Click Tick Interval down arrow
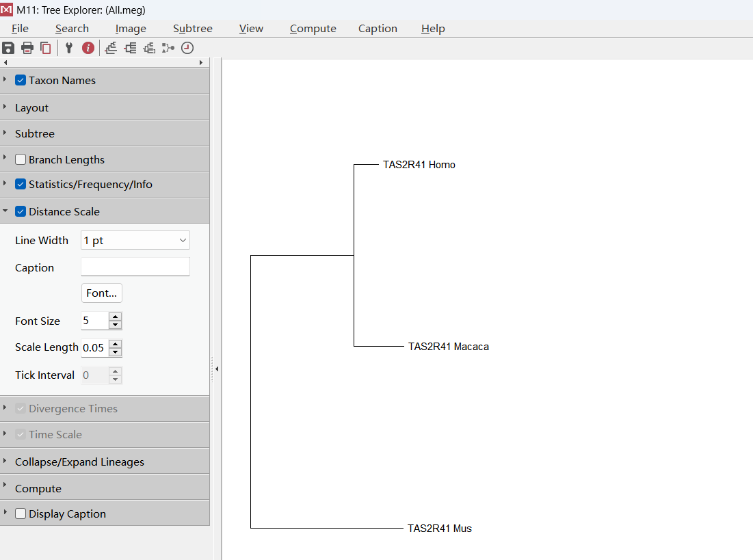 [x=116, y=379]
